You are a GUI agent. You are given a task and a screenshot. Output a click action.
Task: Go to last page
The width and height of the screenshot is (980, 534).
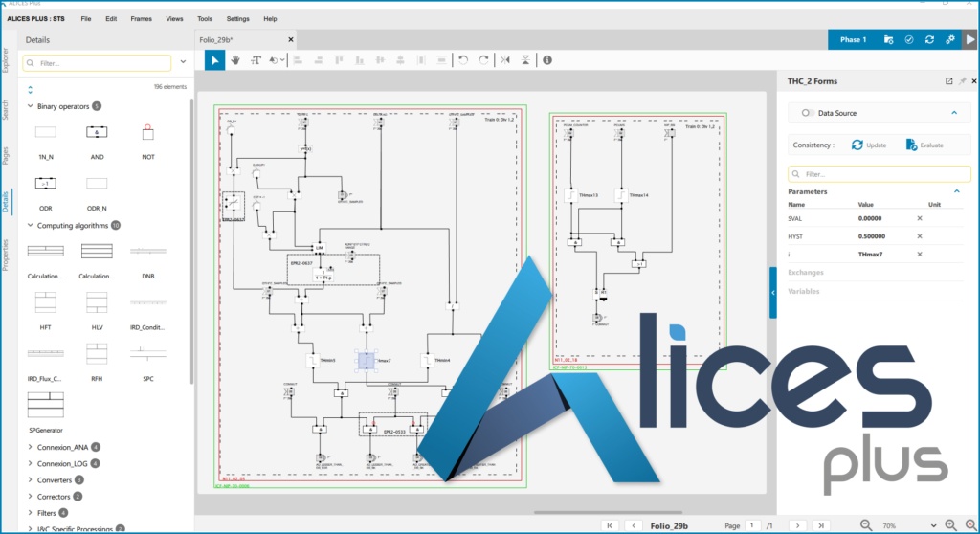click(x=821, y=526)
